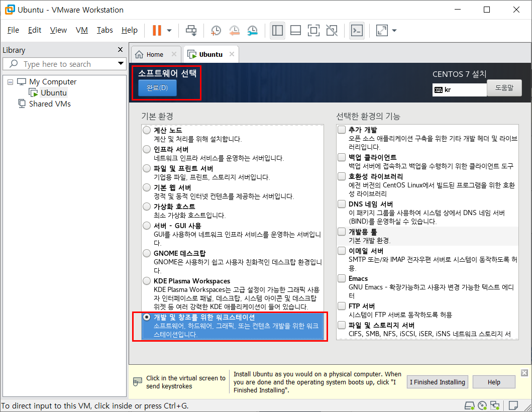The width and height of the screenshot is (532, 412).
Task: Open the stretch guest dropdown arrow
Action: [394, 31]
